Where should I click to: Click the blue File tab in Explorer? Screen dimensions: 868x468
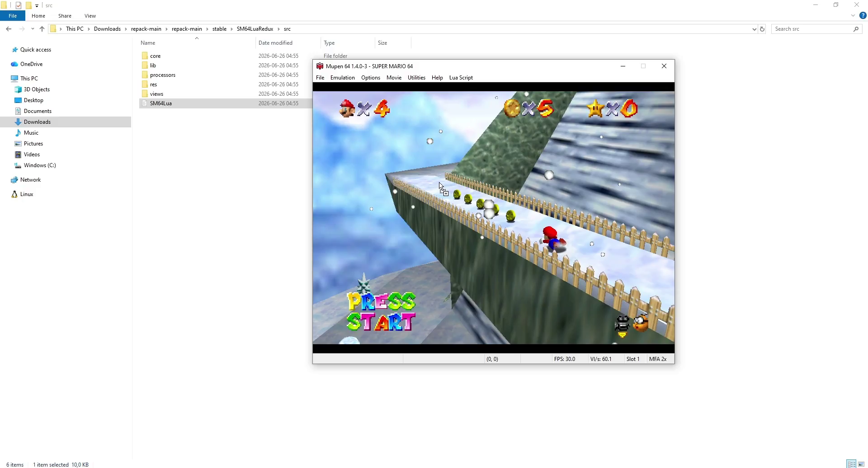[13, 16]
